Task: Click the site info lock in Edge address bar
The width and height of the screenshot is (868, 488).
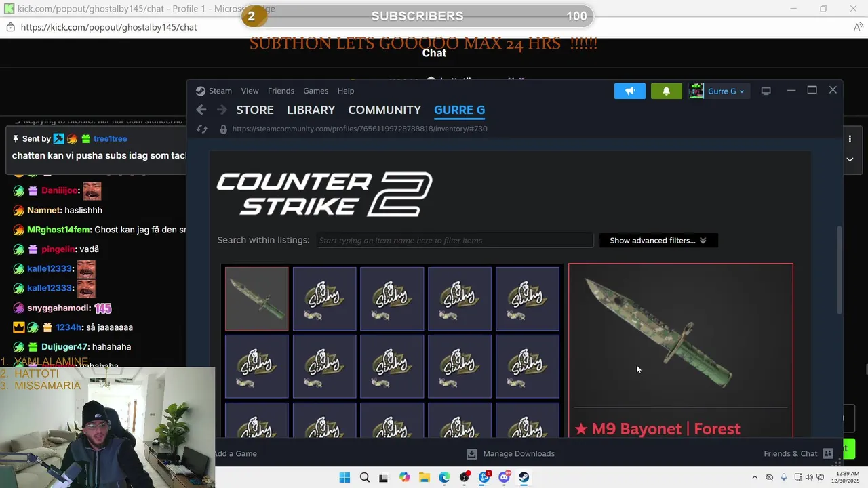Action: 10,27
